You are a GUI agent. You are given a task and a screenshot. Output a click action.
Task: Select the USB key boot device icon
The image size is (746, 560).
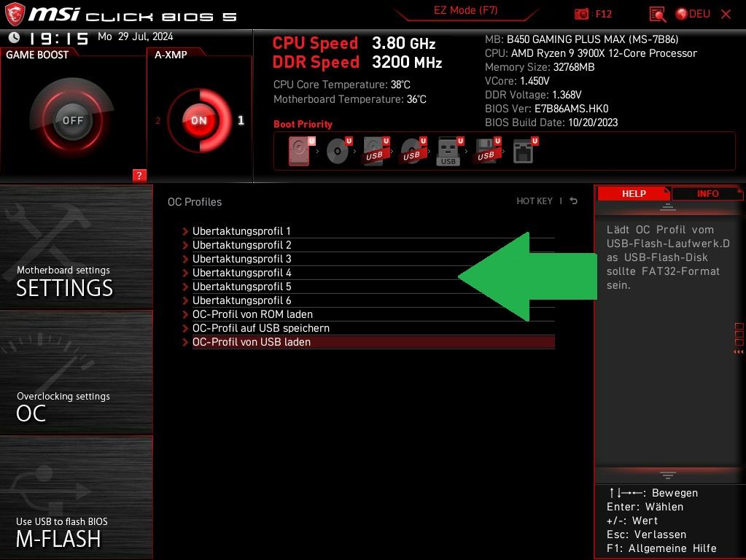(x=450, y=151)
